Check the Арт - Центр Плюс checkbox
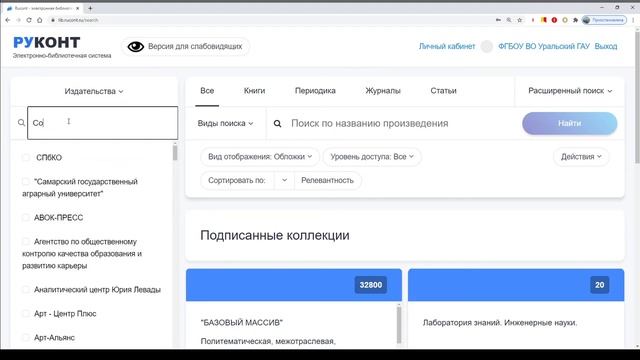This screenshot has height=360, width=640. 26,313
